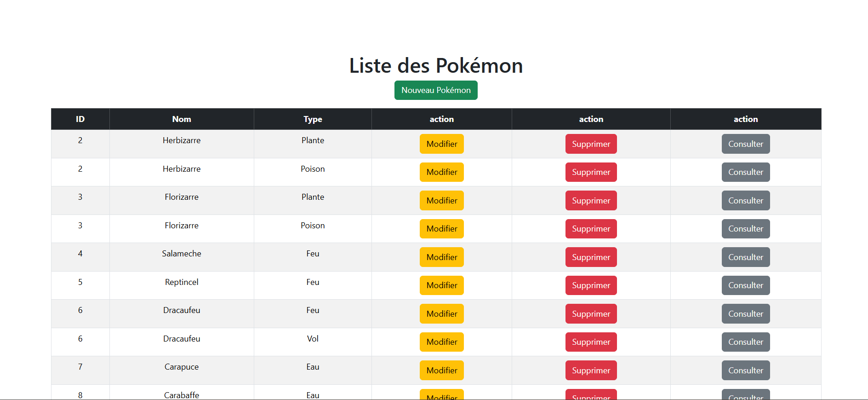Click the Type column header

pos(313,119)
